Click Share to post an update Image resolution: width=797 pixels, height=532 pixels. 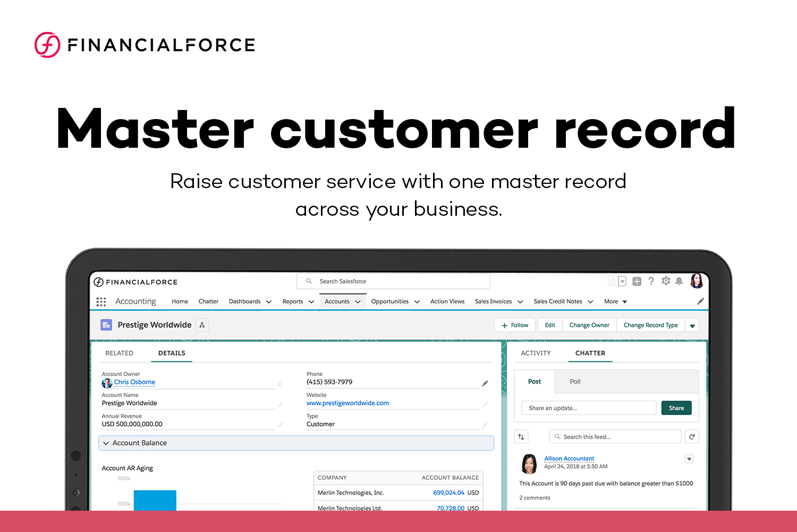(676, 408)
